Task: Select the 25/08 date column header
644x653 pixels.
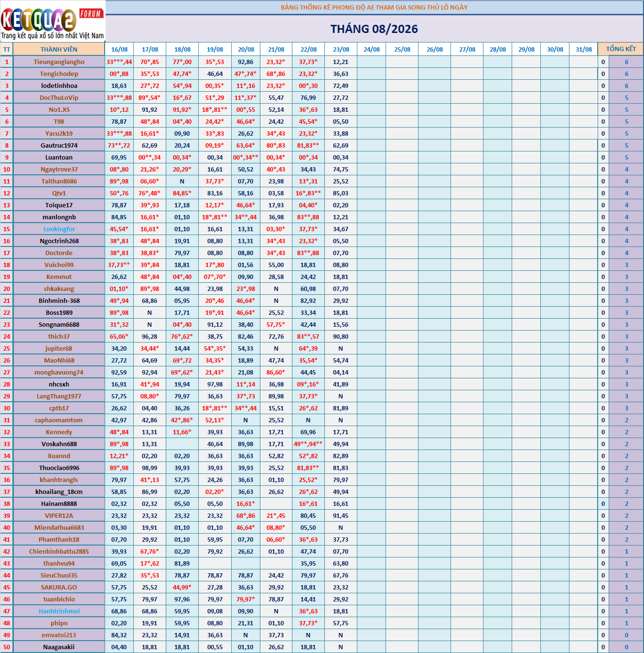Action: 402,49
